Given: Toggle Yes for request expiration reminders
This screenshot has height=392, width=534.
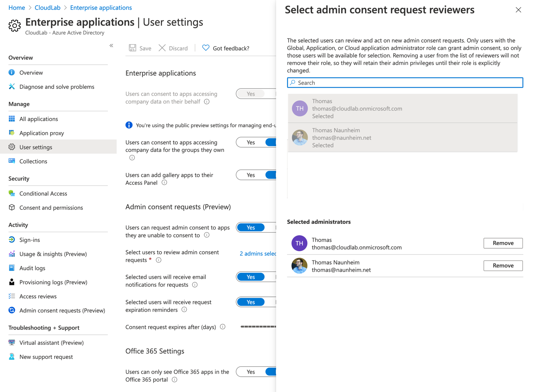Looking at the screenshot, I should [251, 302].
